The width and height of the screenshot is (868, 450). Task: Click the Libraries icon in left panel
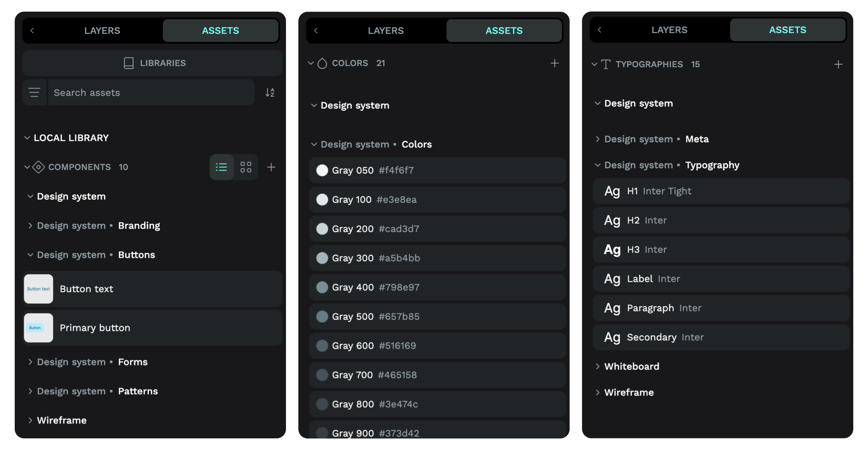(x=127, y=62)
